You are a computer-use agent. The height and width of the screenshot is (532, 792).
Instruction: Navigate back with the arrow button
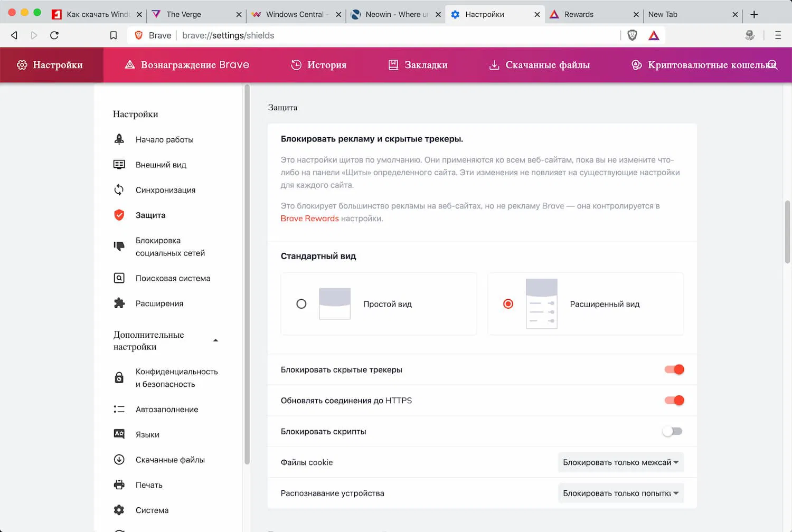[x=14, y=35]
